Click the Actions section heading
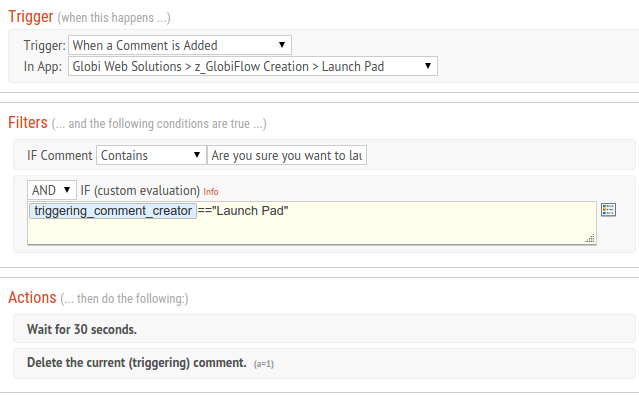This screenshot has width=639, height=395. 32,298
